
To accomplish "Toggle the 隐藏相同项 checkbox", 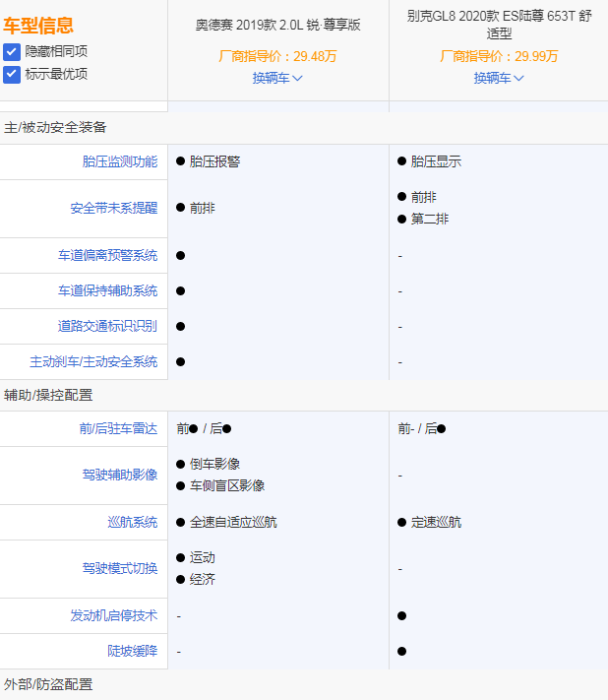I will point(12,51).
